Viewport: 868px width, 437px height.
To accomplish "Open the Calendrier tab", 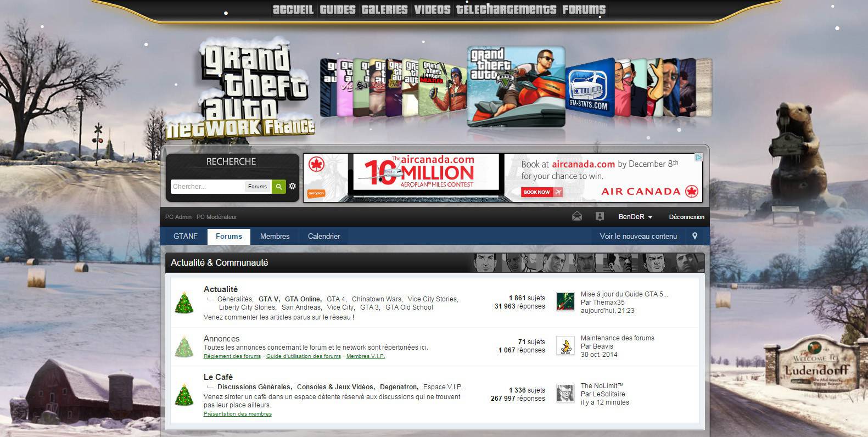I will pos(323,236).
